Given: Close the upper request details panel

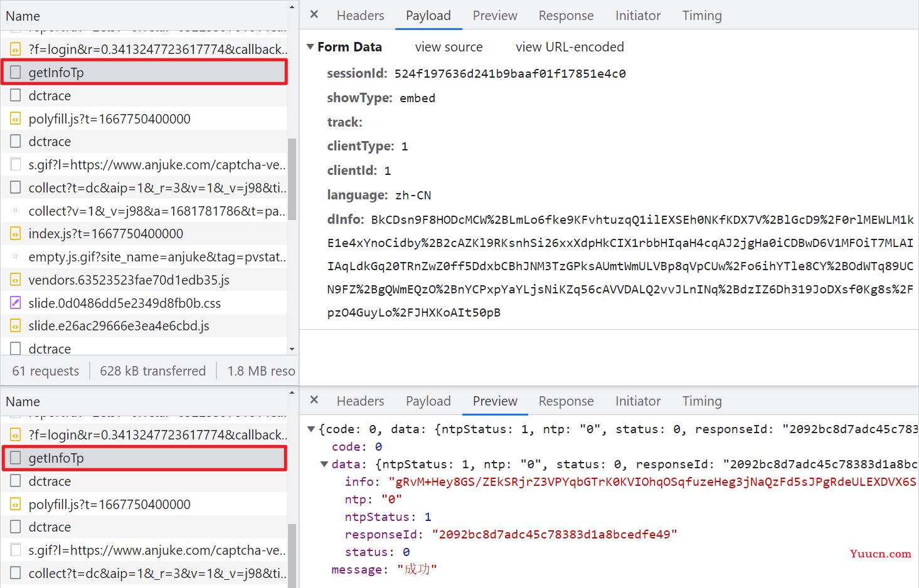Looking at the screenshot, I should click(314, 14).
